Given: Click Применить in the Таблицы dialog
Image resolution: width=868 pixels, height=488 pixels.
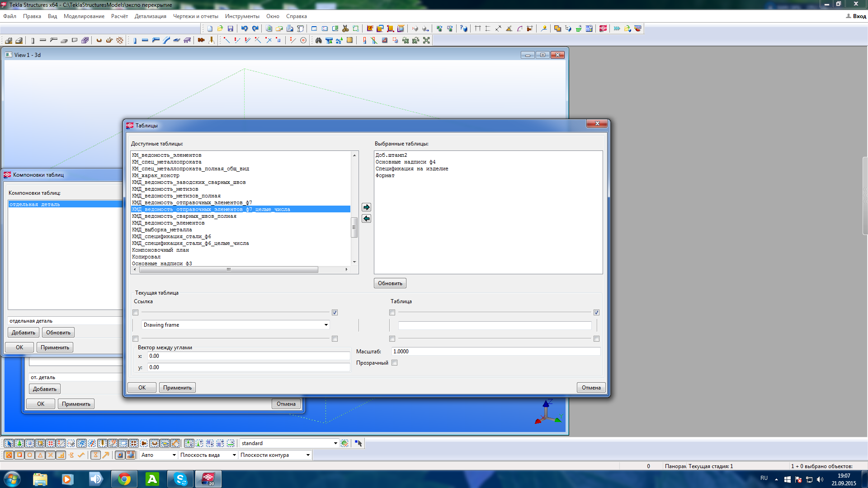Looking at the screenshot, I should click(177, 388).
